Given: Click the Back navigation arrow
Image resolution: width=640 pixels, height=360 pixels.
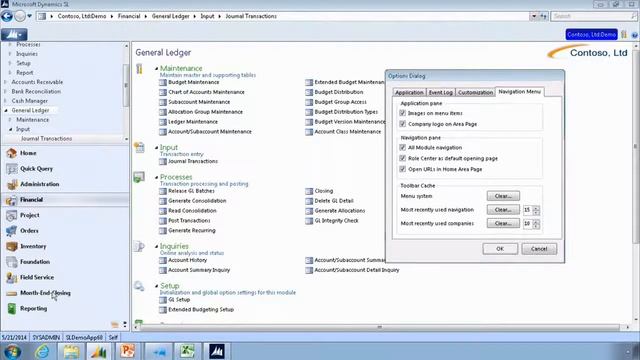Looking at the screenshot, I should 7,16.
